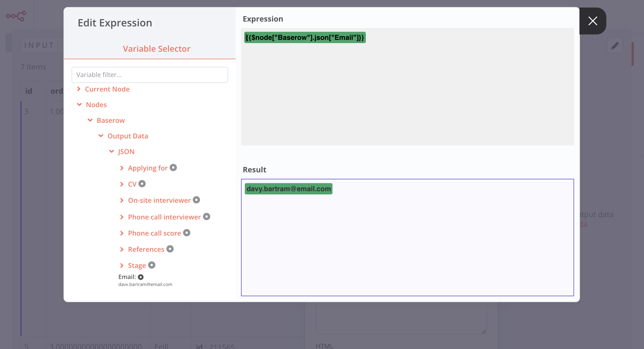Click the dot icon beside Stage
This screenshot has width=644, height=349.
152,265
